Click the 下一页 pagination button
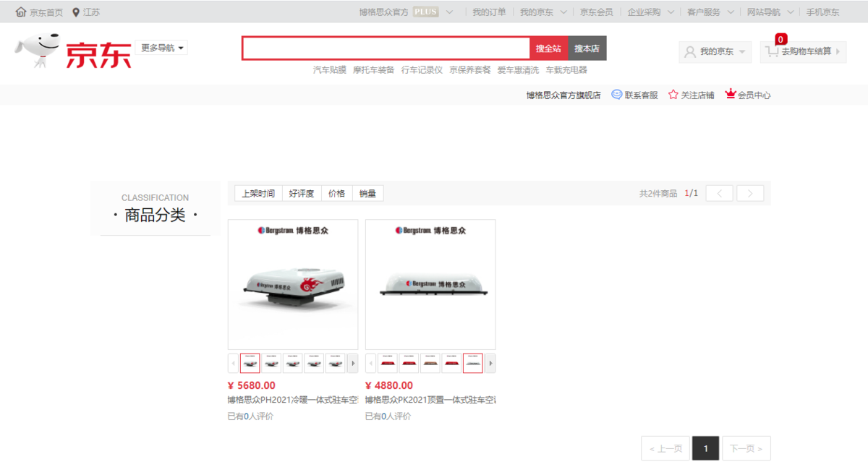 (x=746, y=448)
